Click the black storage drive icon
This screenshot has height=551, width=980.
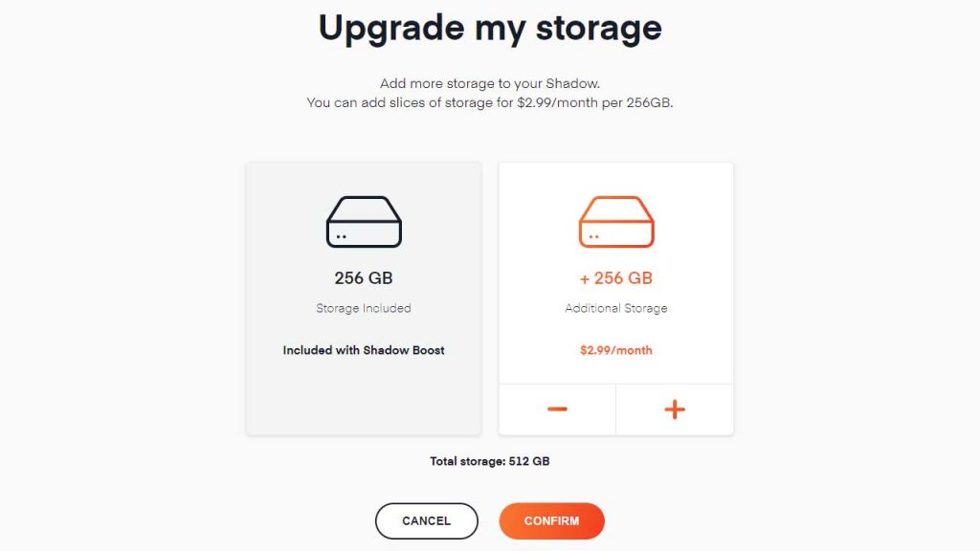(x=364, y=222)
